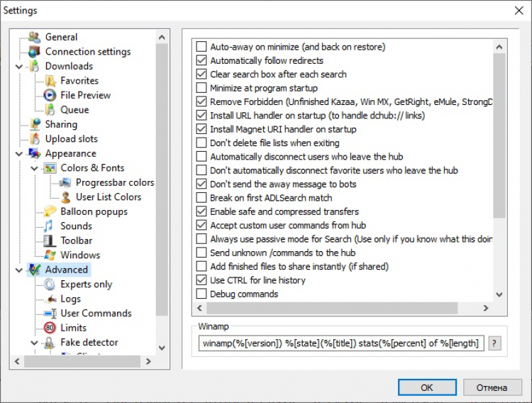Click the Limits speed sign icon

click(50, 328)
